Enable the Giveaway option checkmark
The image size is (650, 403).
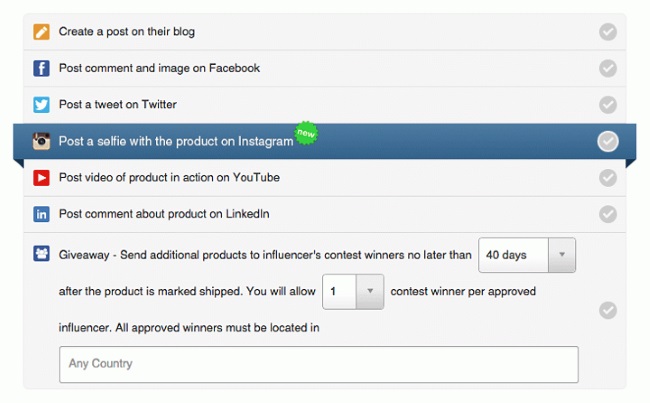tap(608, 310)
